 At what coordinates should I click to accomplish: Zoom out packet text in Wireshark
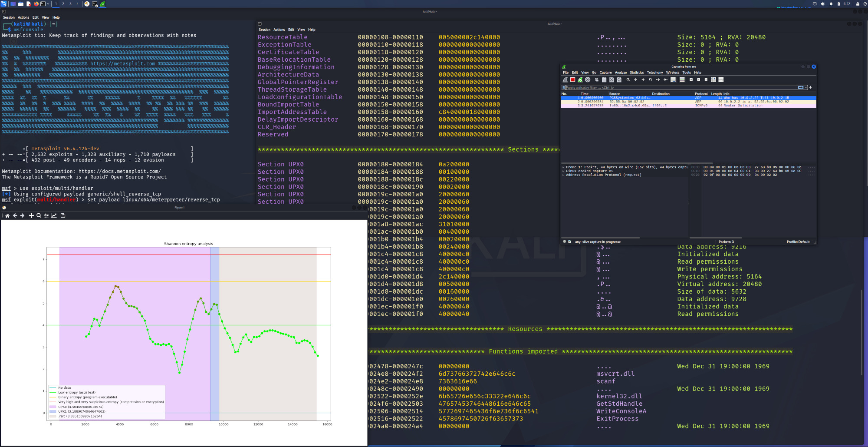[698, 79]
